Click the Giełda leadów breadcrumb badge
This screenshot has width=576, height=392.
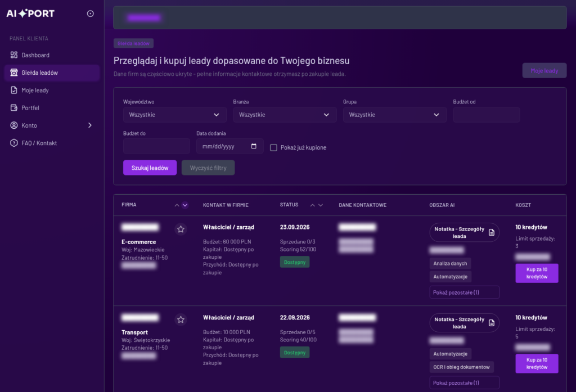[133, 43]
